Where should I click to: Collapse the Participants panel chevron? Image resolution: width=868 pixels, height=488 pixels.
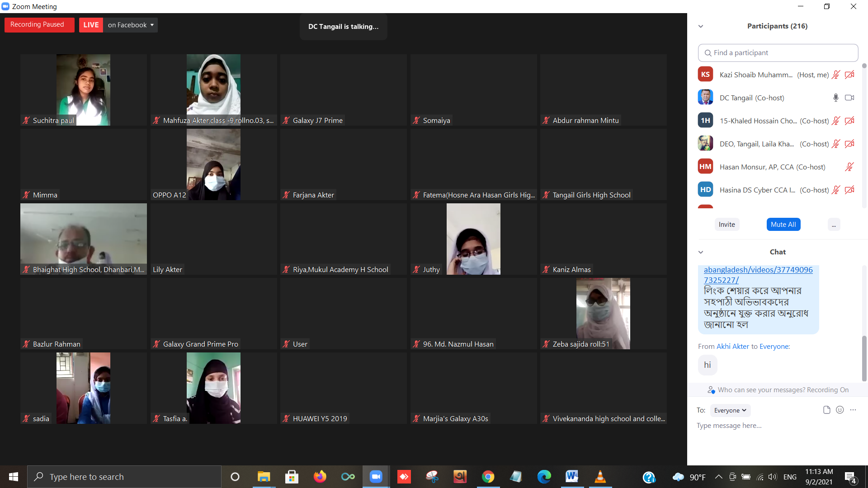(x=701, y=26)
